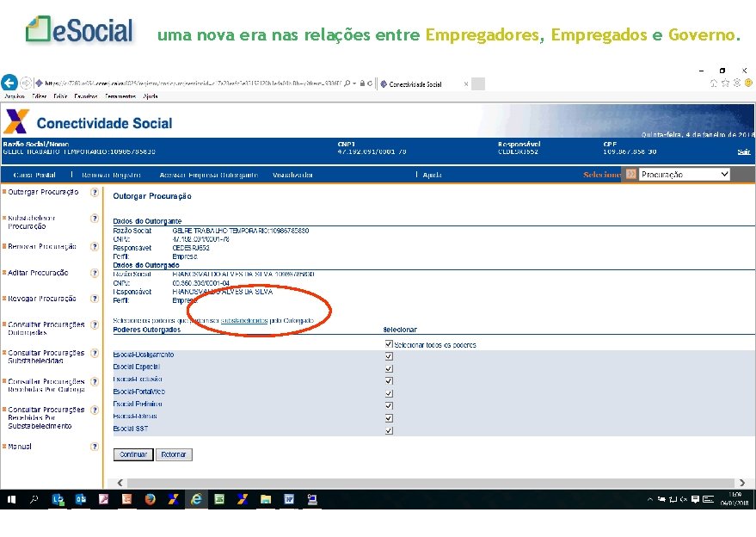756x537 pixels.
Task: Open the Ferramentas browser menu
Action: [120, 96]
